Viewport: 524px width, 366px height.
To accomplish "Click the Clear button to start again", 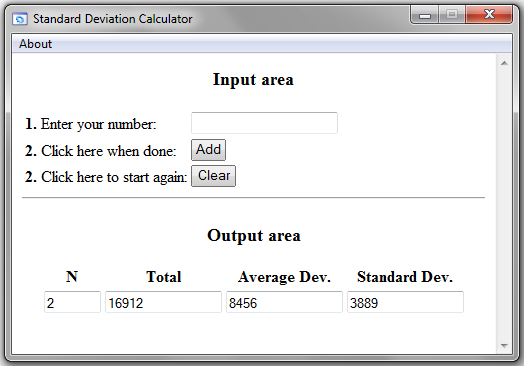I will coord(213,176).
